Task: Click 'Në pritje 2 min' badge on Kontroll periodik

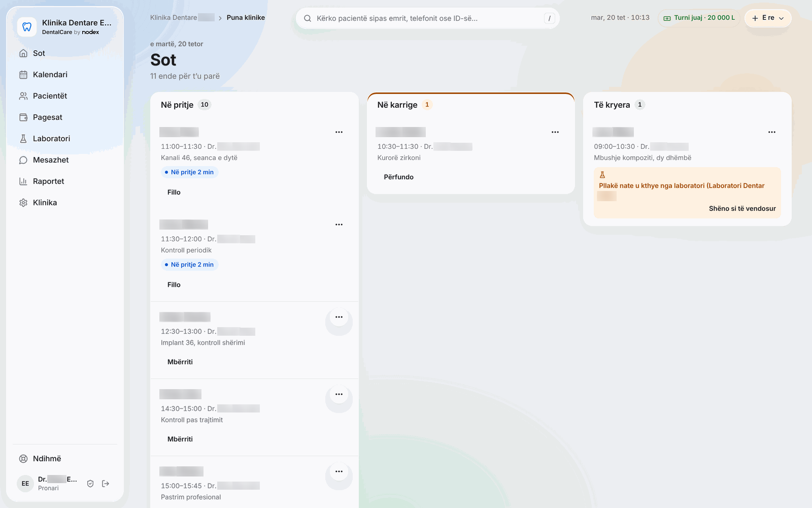Action: [x=189, y=265]
